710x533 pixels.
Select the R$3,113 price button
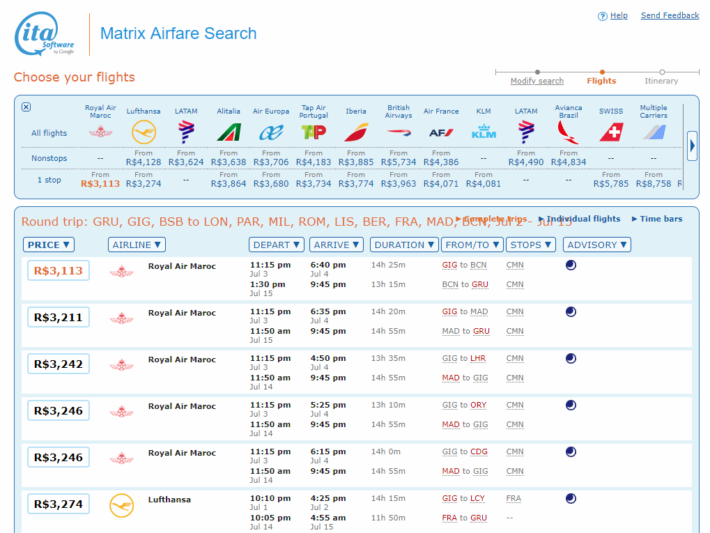58,271
